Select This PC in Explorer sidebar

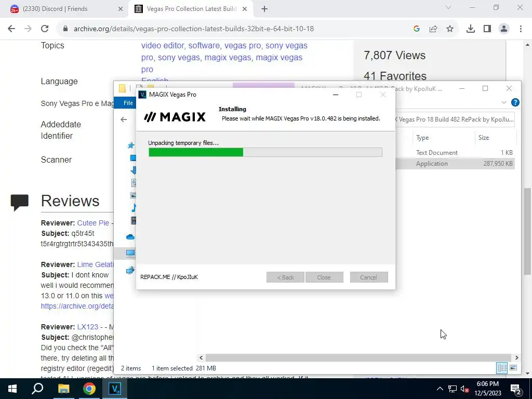point(130,253)
